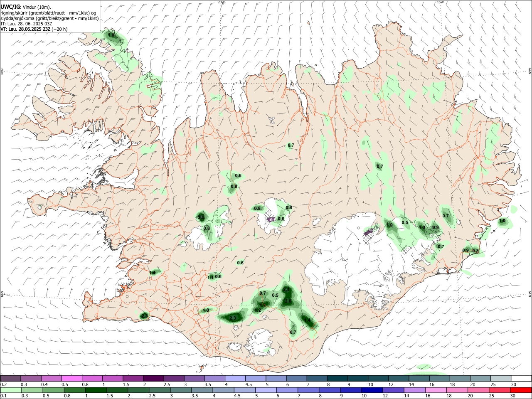
Task: Click the '1.0' value off the far east coast
Action: pyautogui.click(x=502, y=221)
